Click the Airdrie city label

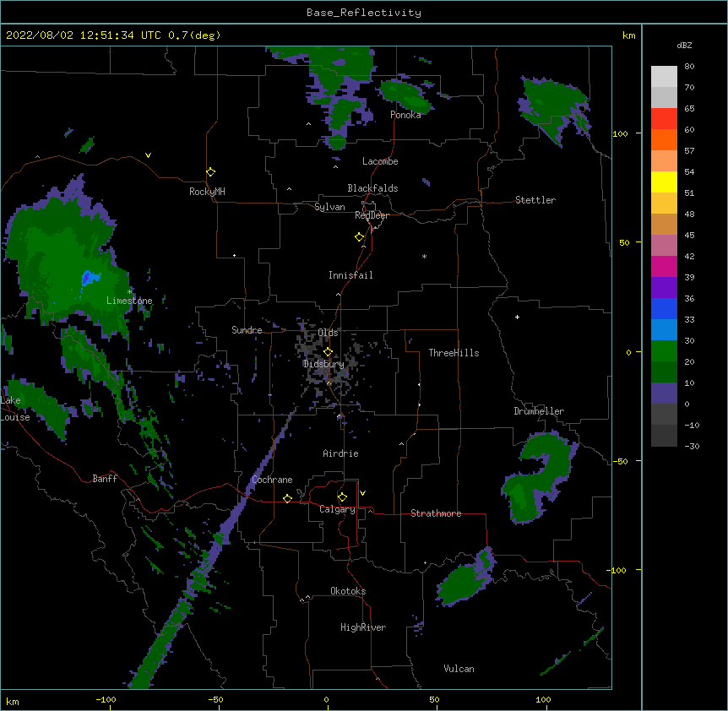click(340, 453)
